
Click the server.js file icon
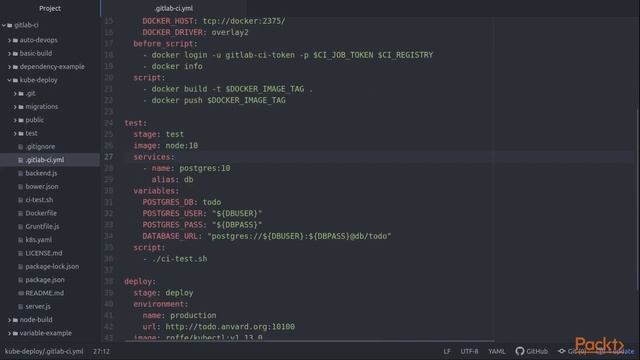pyautogui.click(x=20, y=307)
